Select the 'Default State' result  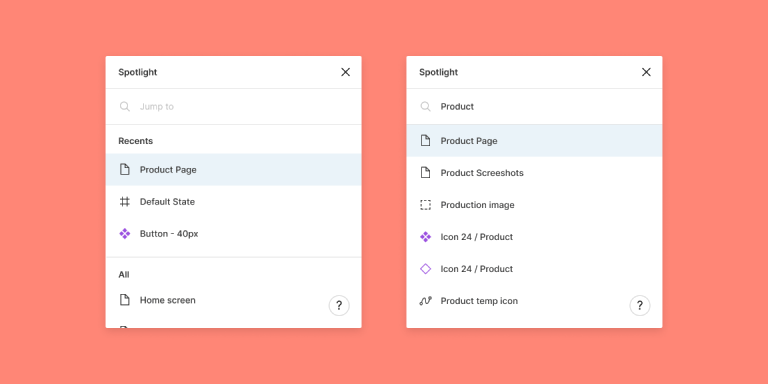(x=234, y=202)
